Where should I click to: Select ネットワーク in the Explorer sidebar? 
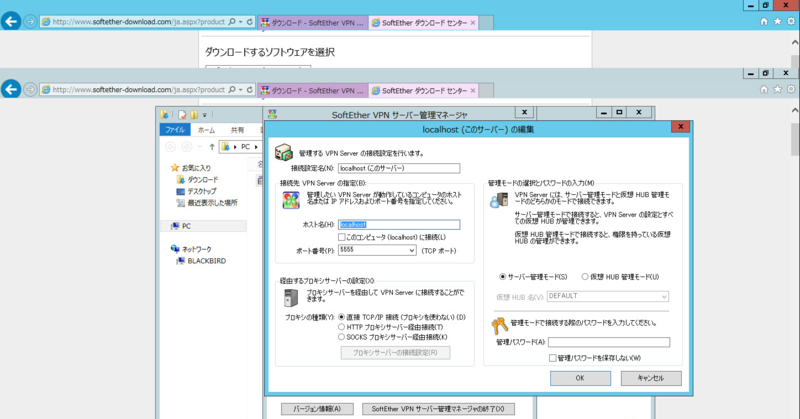coord(191,249)
